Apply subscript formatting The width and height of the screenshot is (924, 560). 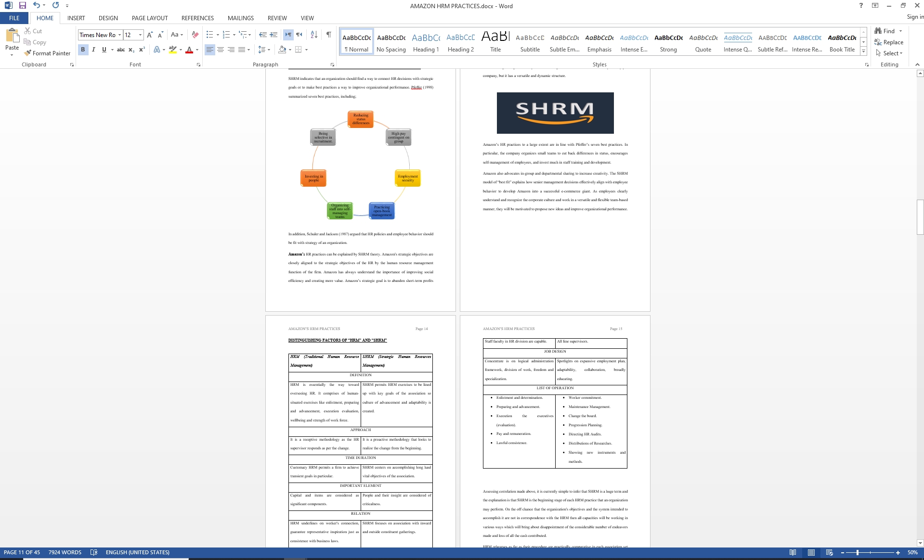click(130, 49)
